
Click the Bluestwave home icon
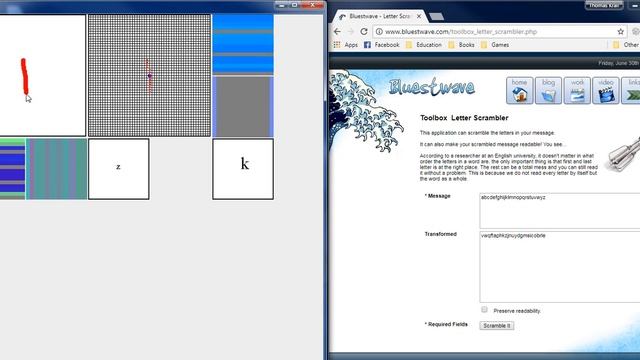(x=520, y=90)
